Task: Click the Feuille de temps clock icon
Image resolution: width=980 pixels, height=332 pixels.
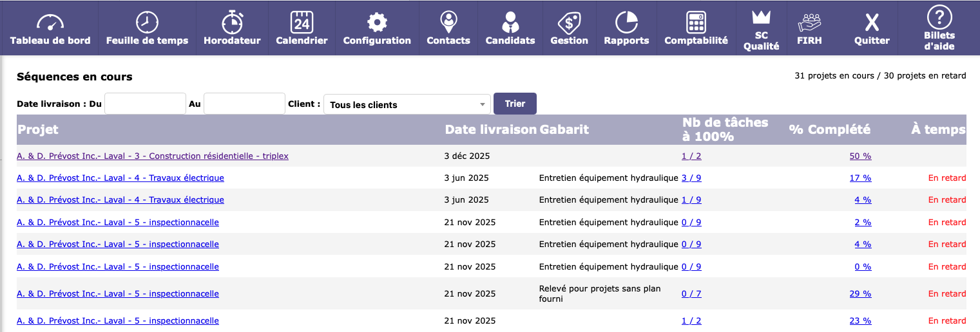Action: [147, 23]
